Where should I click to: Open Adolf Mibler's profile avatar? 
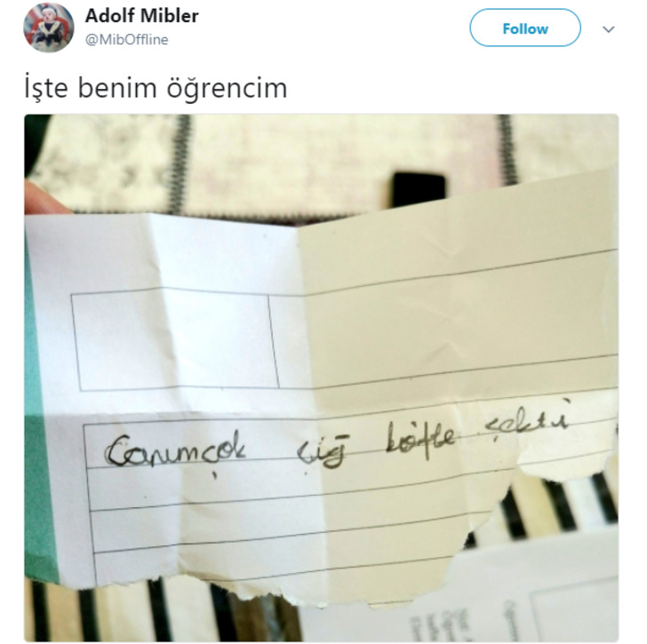pos(49,28)
